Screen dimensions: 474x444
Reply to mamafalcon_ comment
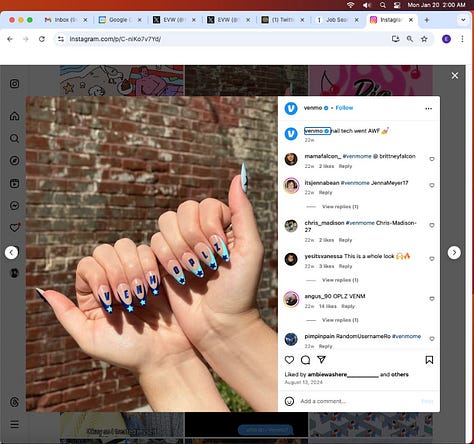coord(345,166)
